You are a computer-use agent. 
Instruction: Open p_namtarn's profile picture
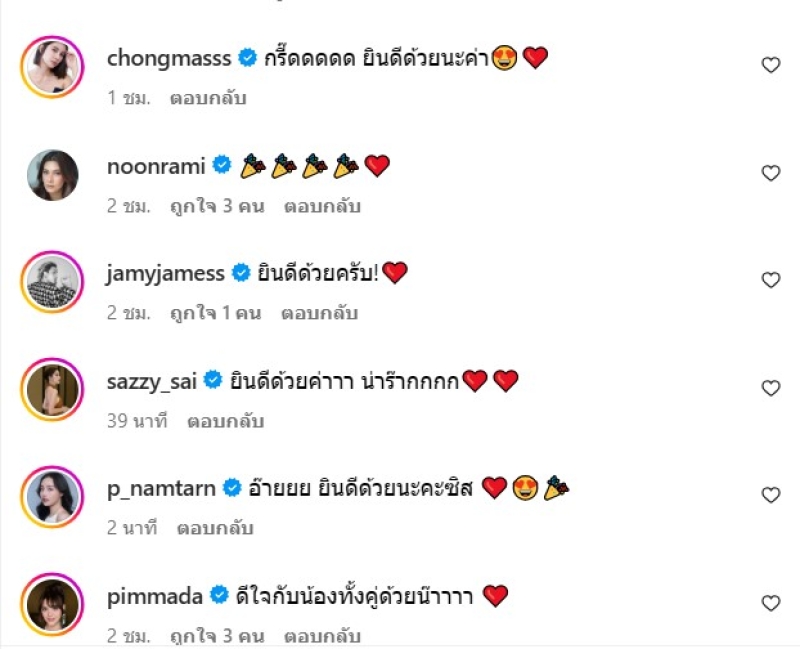53,496
